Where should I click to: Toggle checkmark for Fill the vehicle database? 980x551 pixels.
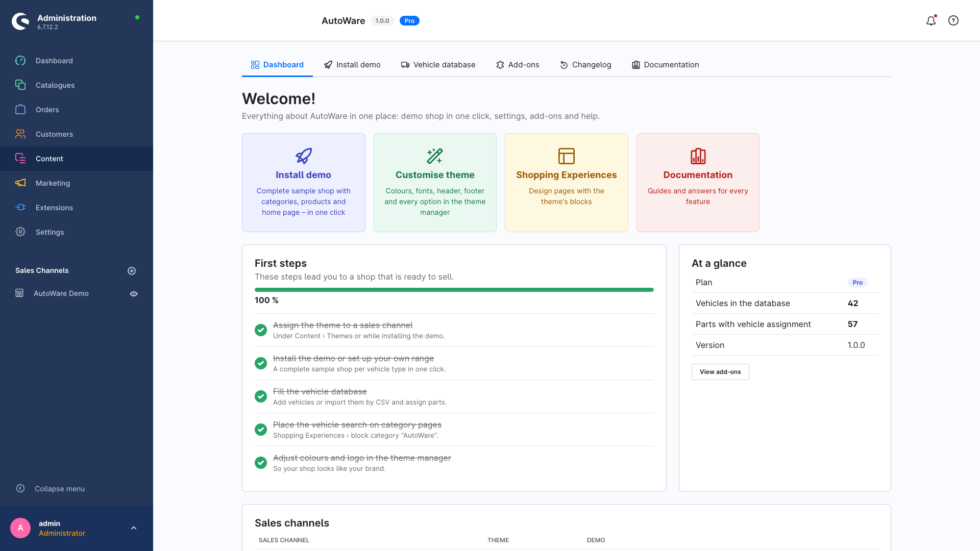pyautogui.click(x=261, y=396)
